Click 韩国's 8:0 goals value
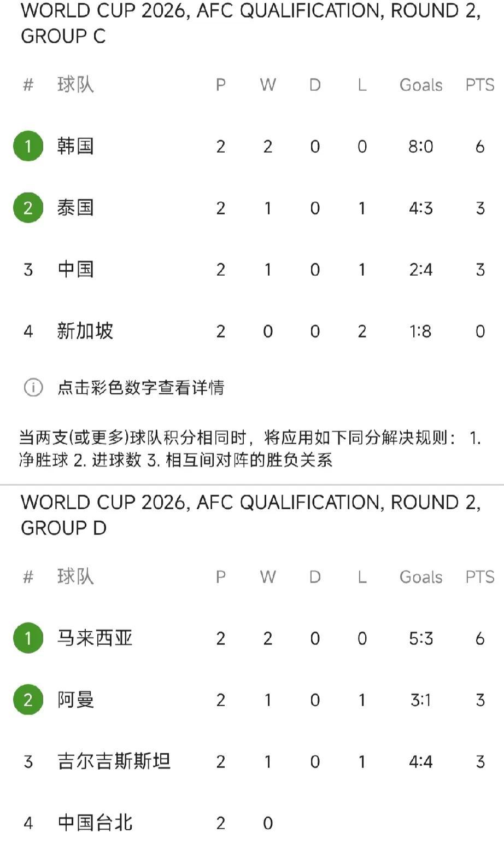The height and width of the screenshot is (850, 504). (421, 146)
